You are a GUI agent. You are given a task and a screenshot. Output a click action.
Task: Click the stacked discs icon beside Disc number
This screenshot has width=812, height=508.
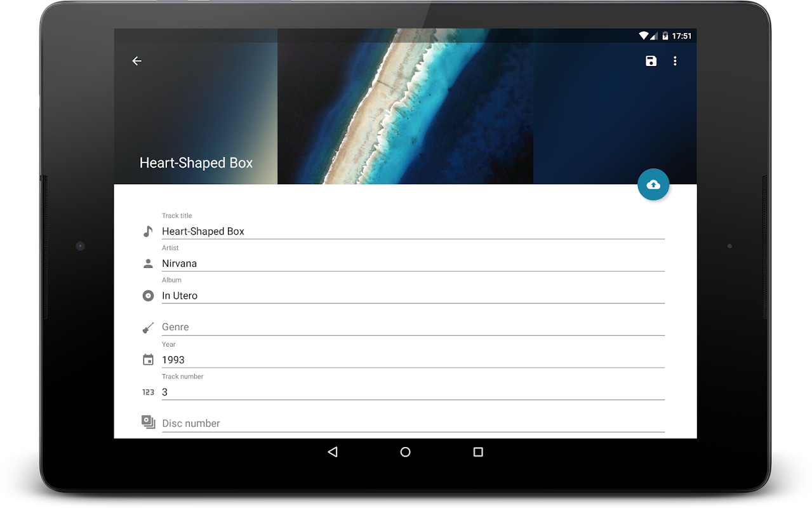(x=148, y=422)
